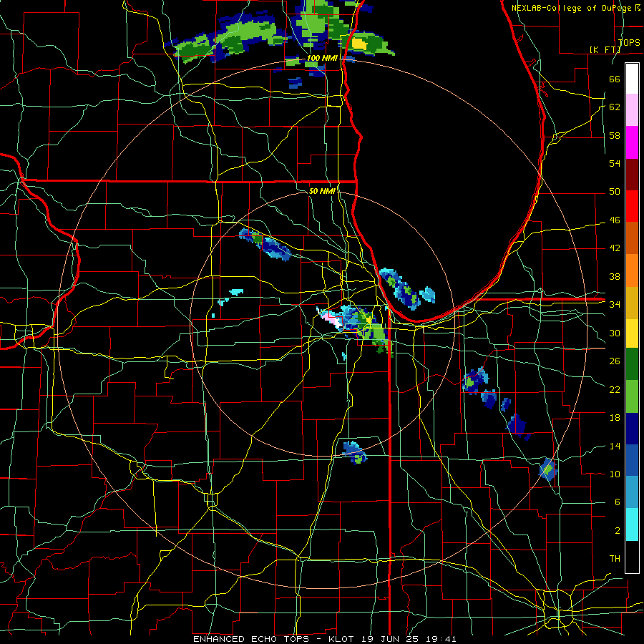
Task: Click the "TOPS" legend heading
Action: coord(628,42)
